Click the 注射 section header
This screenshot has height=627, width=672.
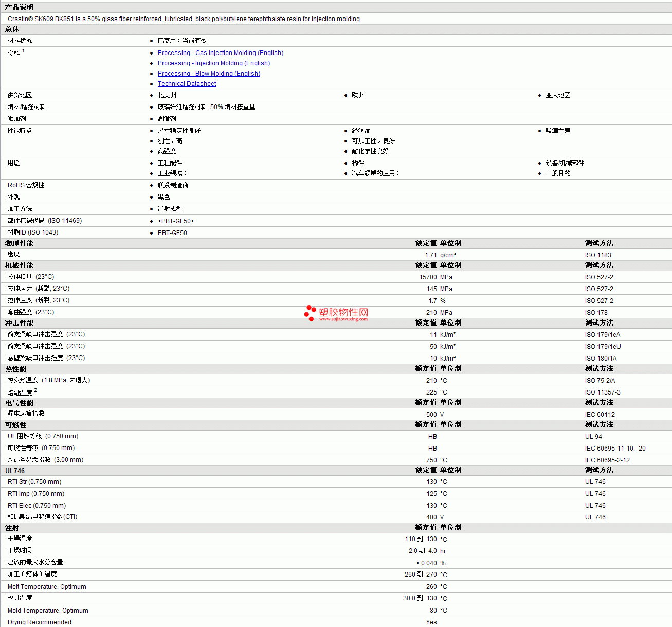point(12,528)
